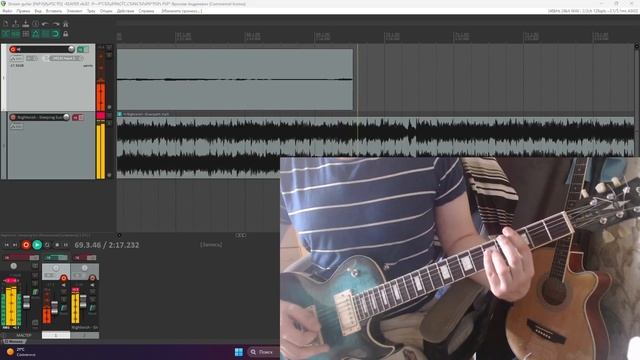Image resolution: width=640 pixels, height=360 pixels.
Task: Click the New Project toolbar icon
Action: pyautogui.click(x=5, y=24)
